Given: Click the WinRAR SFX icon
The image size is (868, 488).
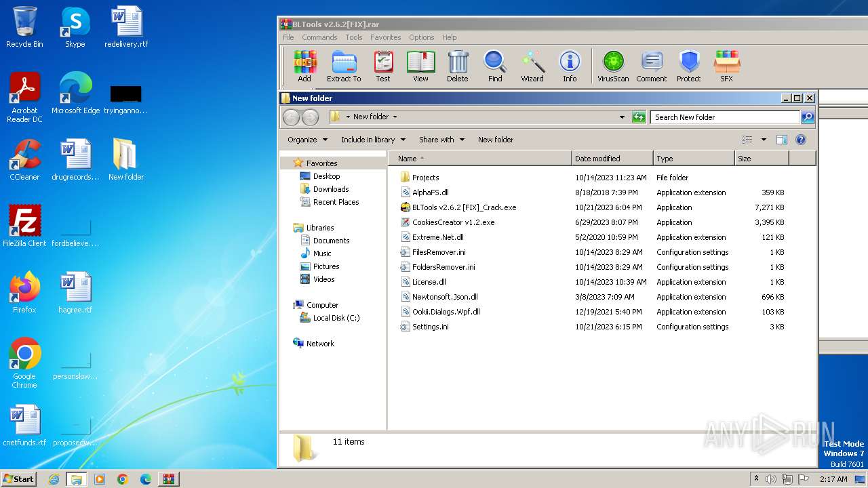Looking at the screenshot, I should [726, 66].
